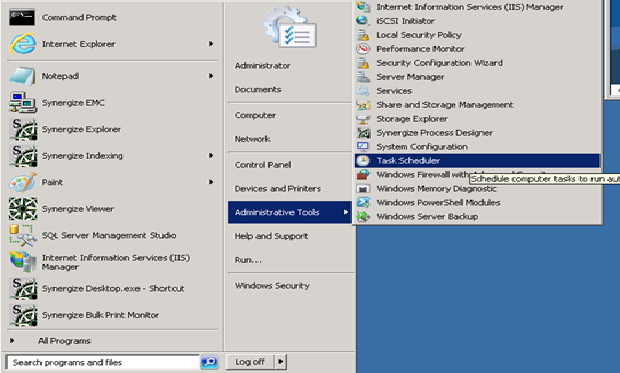Click the pinned IIS Manager icon
Viewport: 620px width, 373px height.
(x=23, y=262)
